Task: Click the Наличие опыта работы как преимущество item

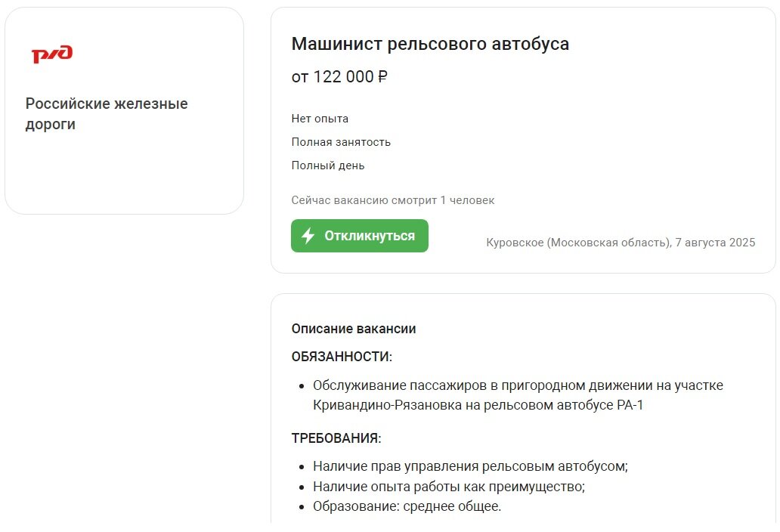Action: [449, 486]
